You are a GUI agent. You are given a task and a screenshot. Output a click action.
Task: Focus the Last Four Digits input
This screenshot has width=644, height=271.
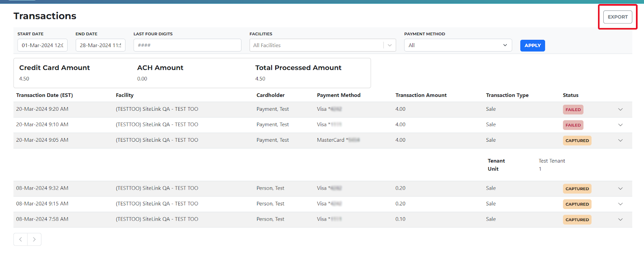[188, 45]
